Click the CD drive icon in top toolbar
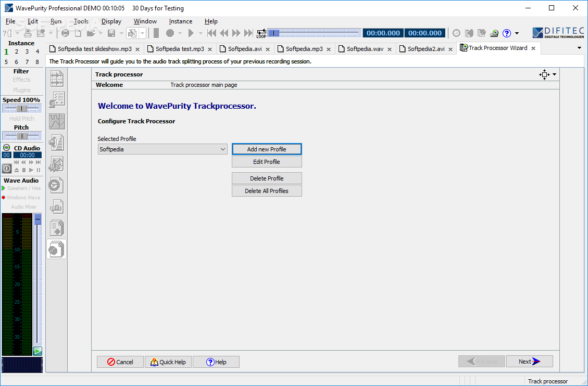 click(494, 33)
